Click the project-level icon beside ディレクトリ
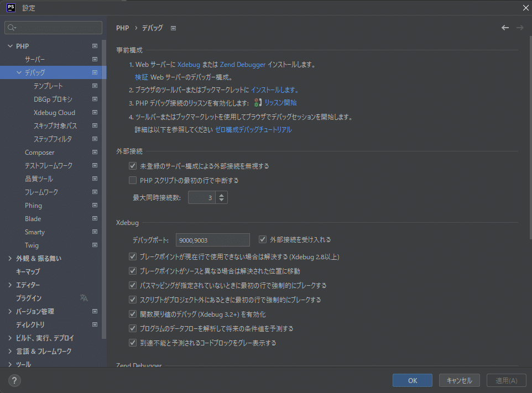The height and width of the screenshot is (393, 532). 95,324
